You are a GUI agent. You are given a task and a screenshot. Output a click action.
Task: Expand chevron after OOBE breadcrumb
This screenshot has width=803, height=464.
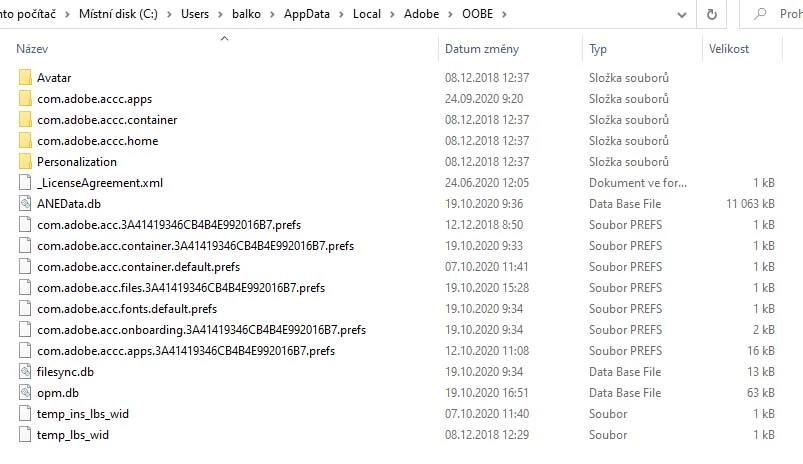point(504,14)
